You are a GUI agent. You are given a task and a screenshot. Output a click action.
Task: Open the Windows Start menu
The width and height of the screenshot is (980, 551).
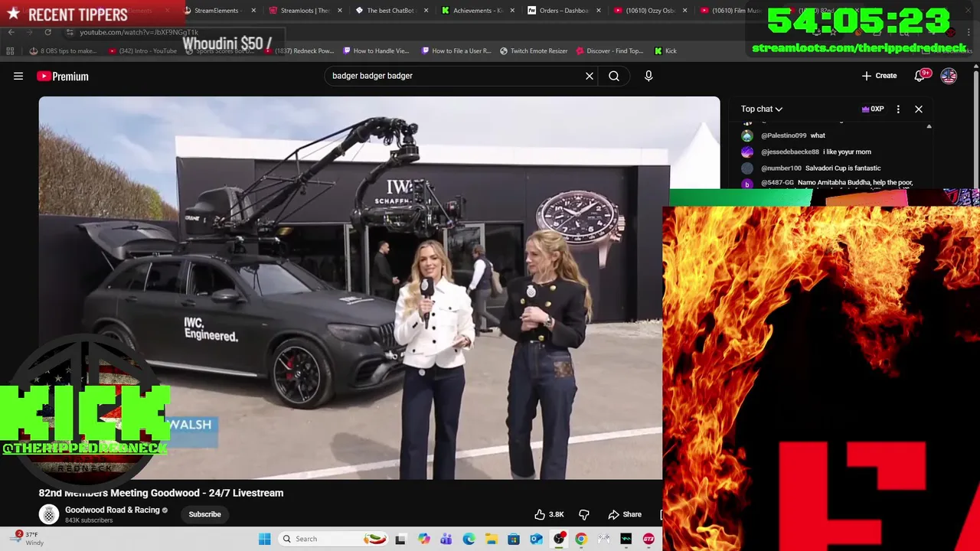tap(264, 539)
